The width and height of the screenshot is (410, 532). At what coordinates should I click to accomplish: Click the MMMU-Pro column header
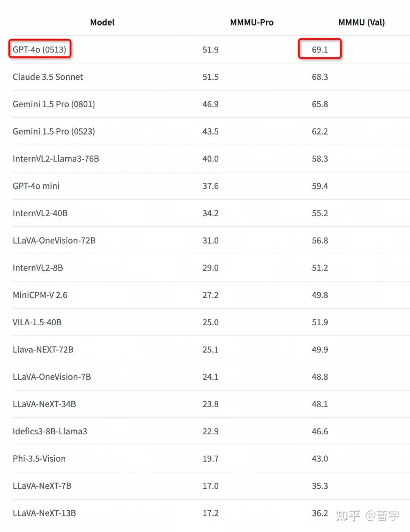(x=252, y=22)
